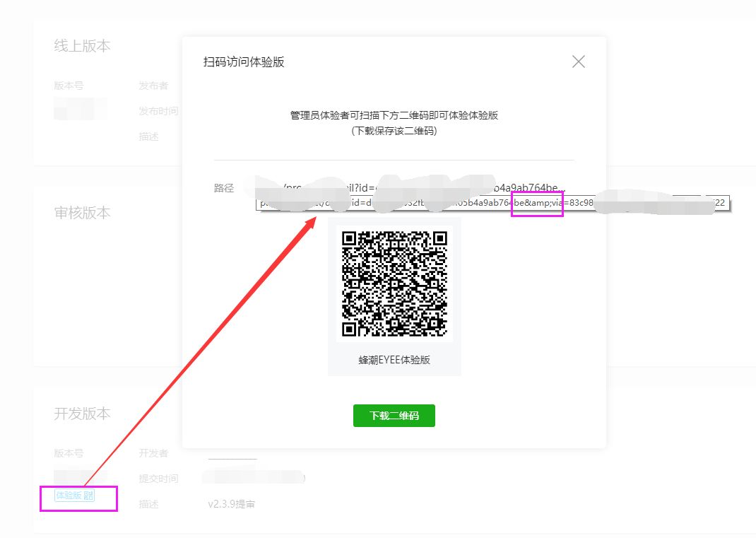Click the 路径 label
The image size is (756, 538).
pos(224,188)
